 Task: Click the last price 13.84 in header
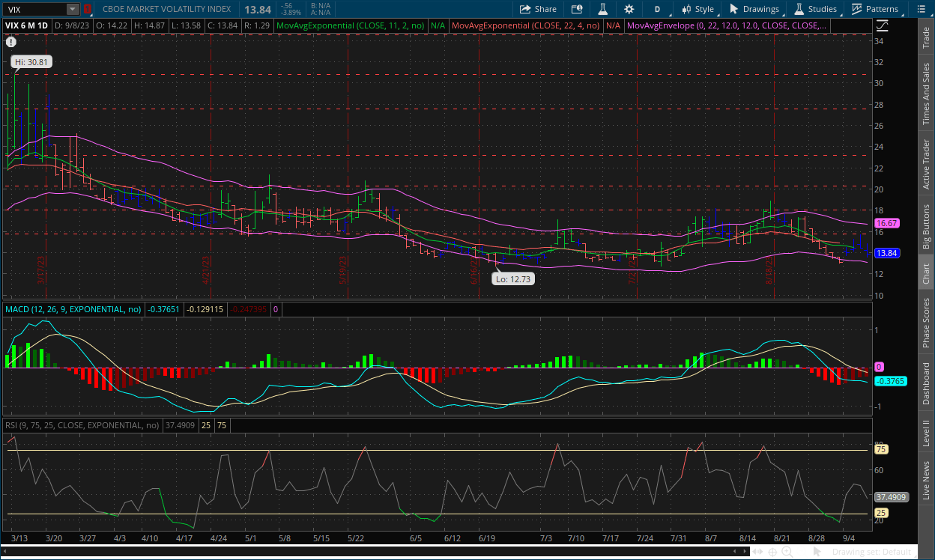coord(257,9)
